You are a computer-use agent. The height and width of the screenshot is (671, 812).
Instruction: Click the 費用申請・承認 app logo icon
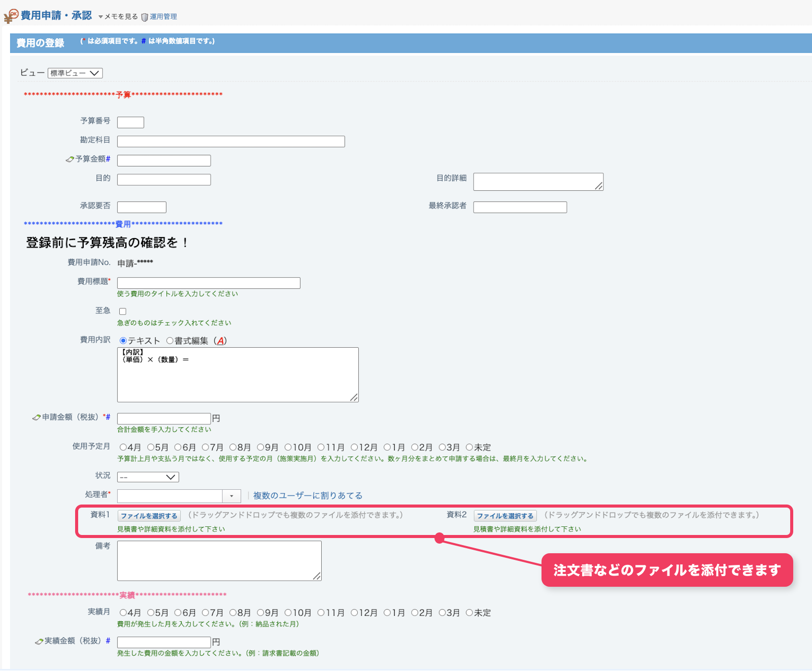11,16
